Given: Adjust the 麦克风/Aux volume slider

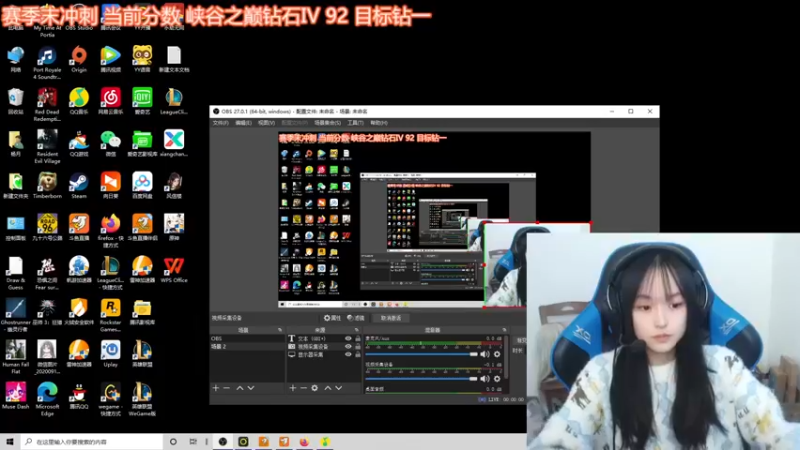Looking at the screenshot, I should click(x=421, y=354).
